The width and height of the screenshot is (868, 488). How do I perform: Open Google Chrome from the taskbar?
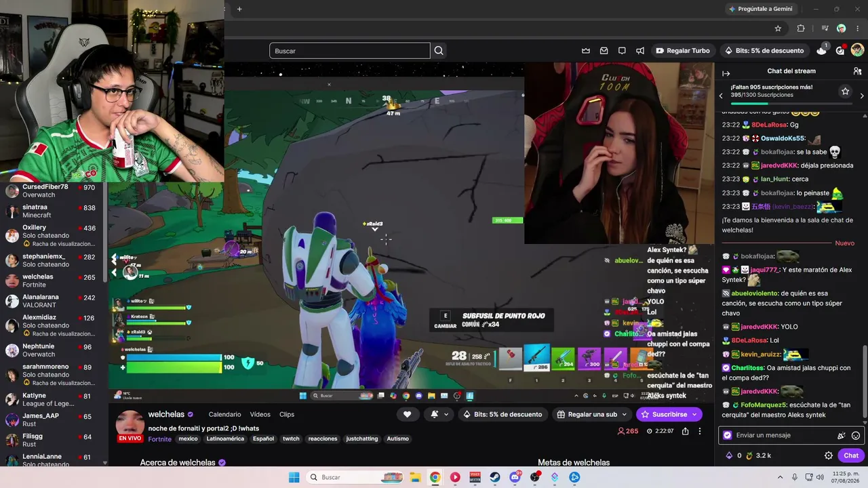435,477
